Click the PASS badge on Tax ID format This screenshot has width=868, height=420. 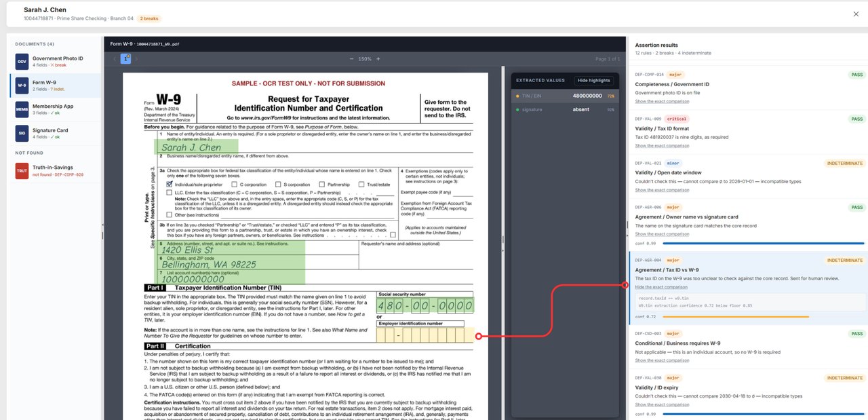[x=856, y=119]
